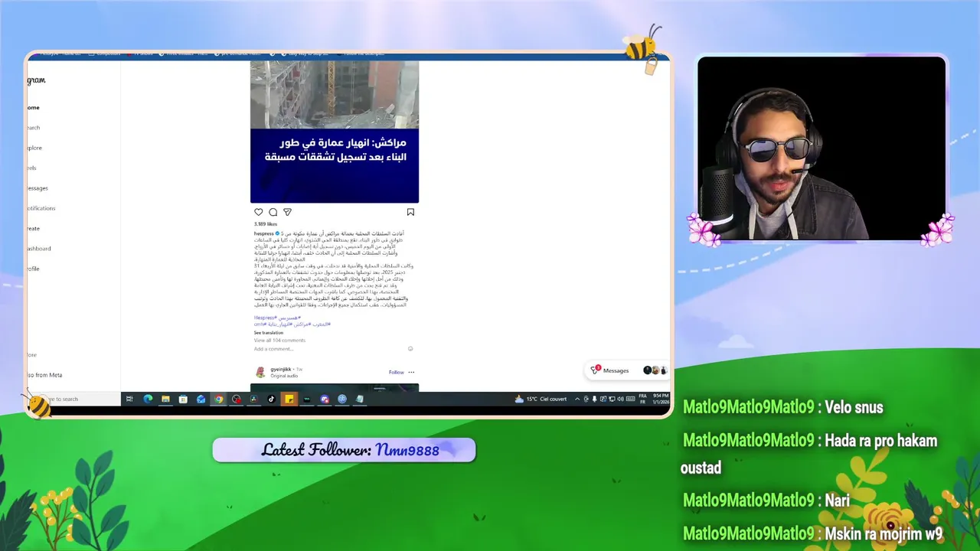Open next gyeinjikk post video thumbnail
Screen dimensions: 980x551
point(335,387)
